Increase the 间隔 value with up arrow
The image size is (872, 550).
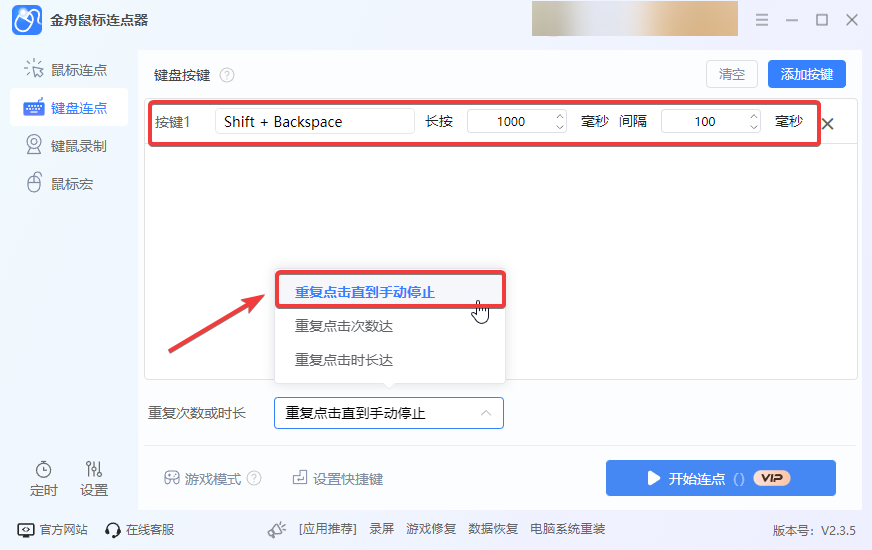pos(754,116)
